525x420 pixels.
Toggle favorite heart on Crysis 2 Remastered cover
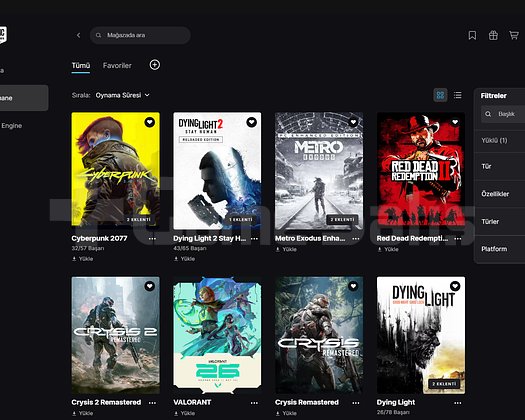[150, 286]
